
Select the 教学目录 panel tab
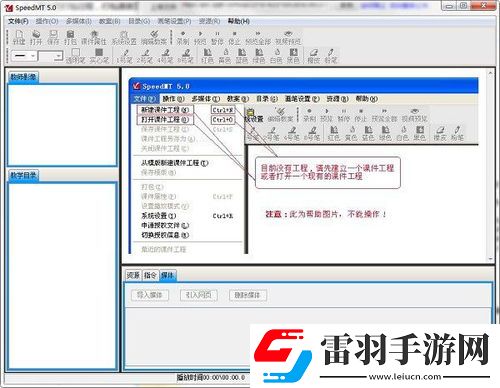pyautogui.click(x=23, y=175)
